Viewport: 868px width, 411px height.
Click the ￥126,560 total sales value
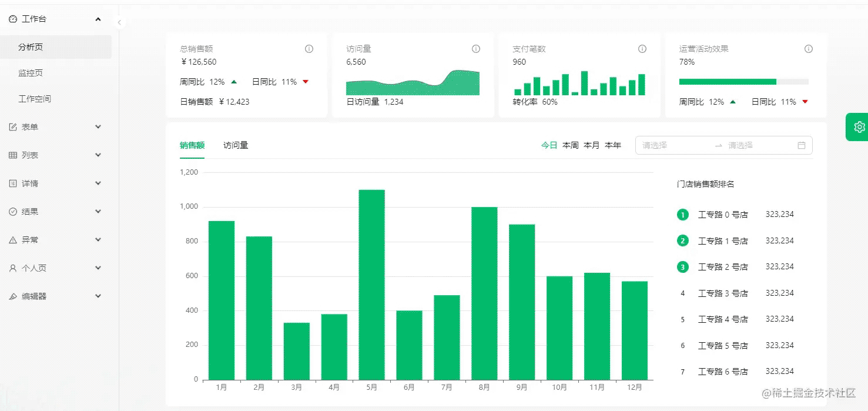(x=199, y=62)
